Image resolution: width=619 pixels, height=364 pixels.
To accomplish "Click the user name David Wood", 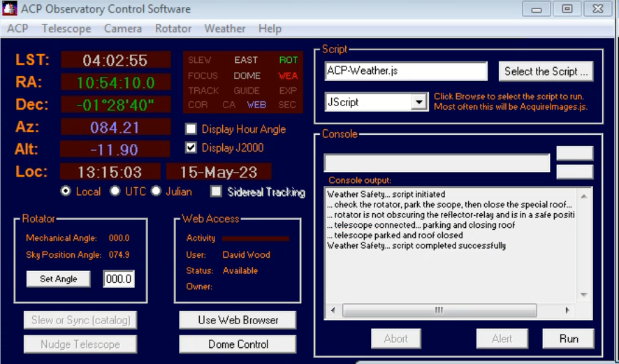I will [x=247, y=254].
